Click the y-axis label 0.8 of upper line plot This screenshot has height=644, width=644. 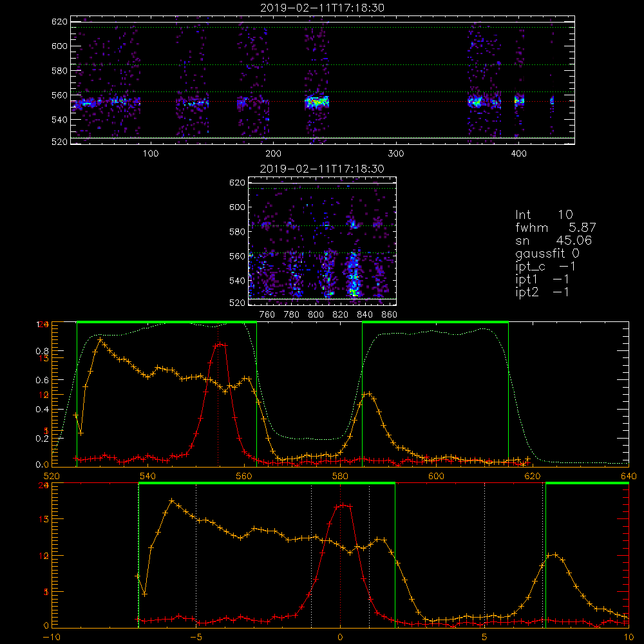(x=43, y=351)
